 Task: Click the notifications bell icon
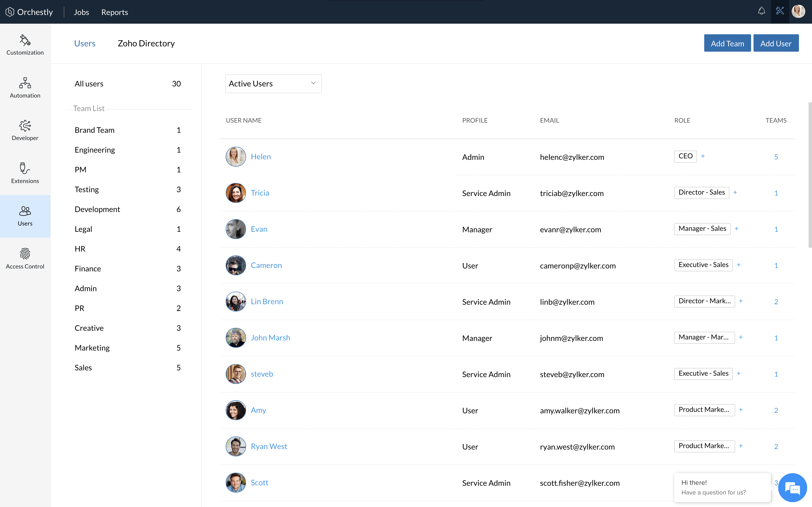point(761,11)
